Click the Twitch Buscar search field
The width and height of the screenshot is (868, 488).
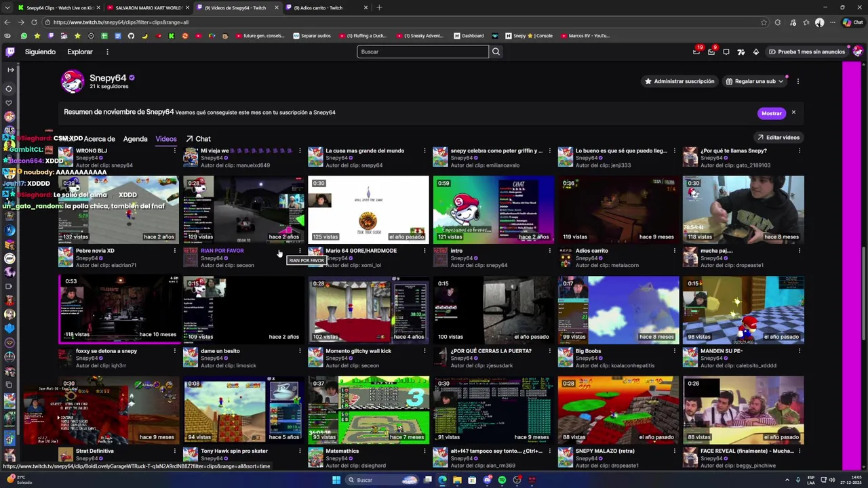tap(422, 52)
